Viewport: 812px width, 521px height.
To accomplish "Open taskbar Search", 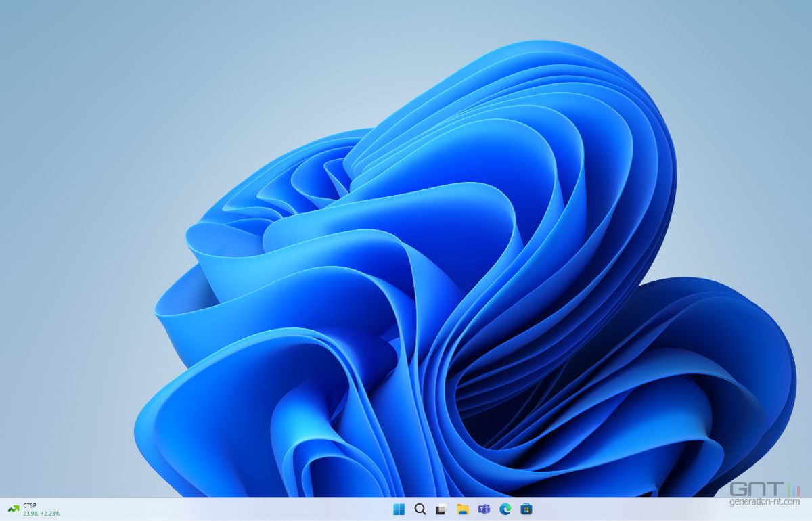I will tap(420, 509).
